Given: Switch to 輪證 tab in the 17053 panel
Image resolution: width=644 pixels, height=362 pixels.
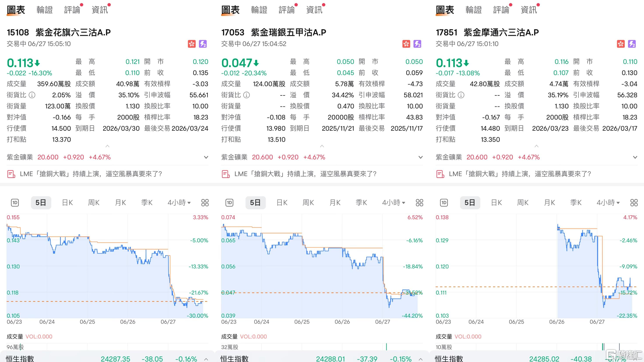Looking at the screenshot, I should click(x=259, y=10).
